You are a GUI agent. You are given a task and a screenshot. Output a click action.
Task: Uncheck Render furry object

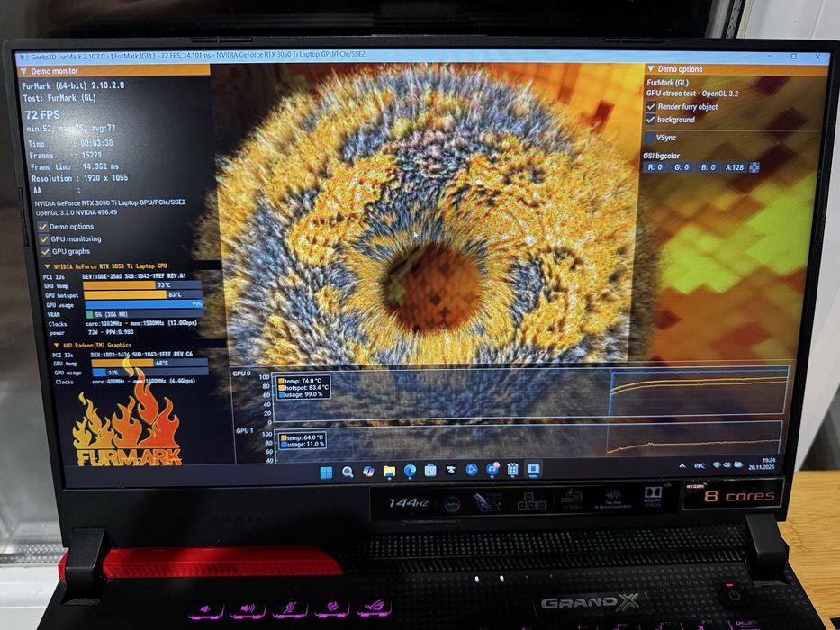coord(651,106)
